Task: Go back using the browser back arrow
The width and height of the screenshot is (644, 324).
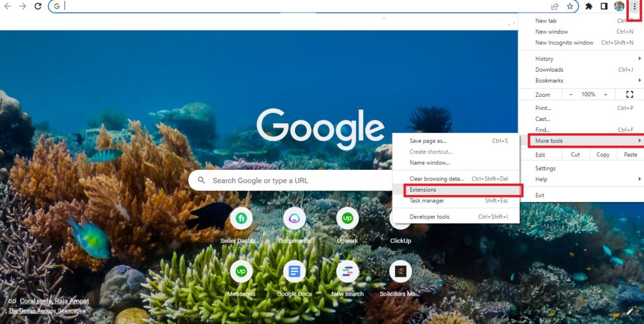Action: tap(8, 6)
